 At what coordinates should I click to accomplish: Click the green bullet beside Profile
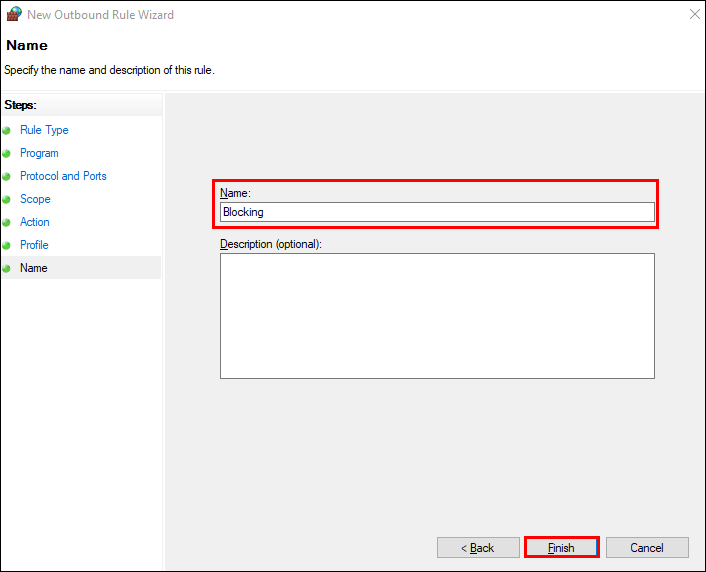[x=6, y=245]
